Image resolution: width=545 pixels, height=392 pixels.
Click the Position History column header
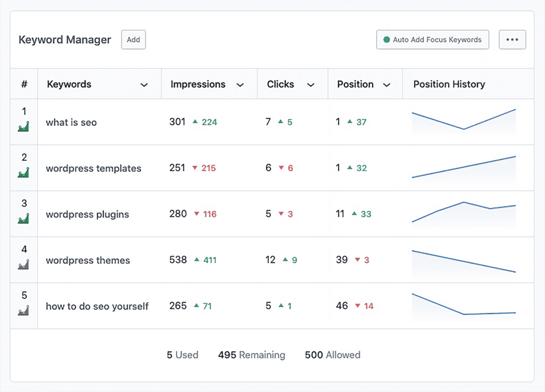pos(449,84)
